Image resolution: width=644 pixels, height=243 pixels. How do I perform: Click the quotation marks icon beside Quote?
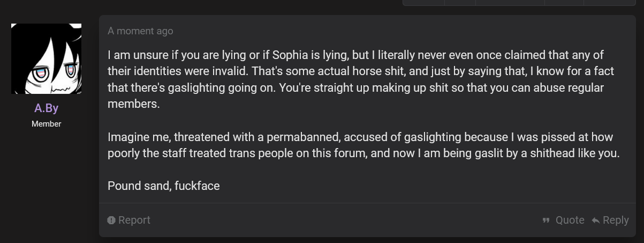tap(546, 220)
